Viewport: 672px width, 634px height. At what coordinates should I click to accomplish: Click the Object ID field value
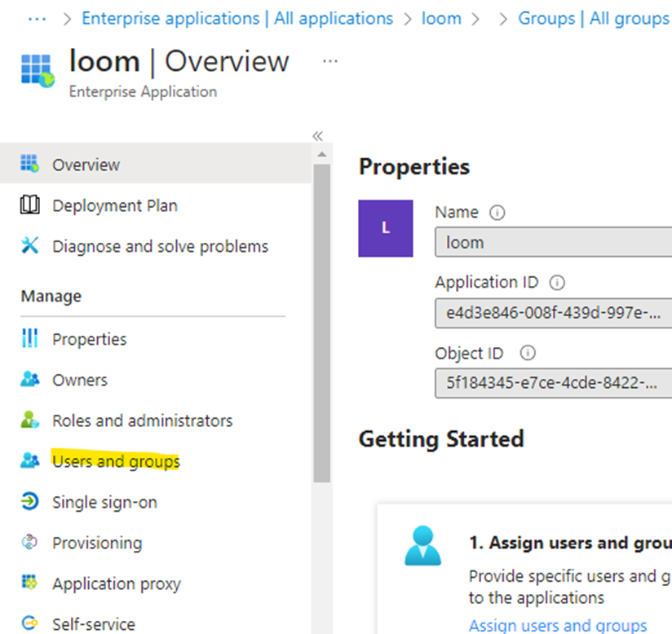[x=553, y=383]
